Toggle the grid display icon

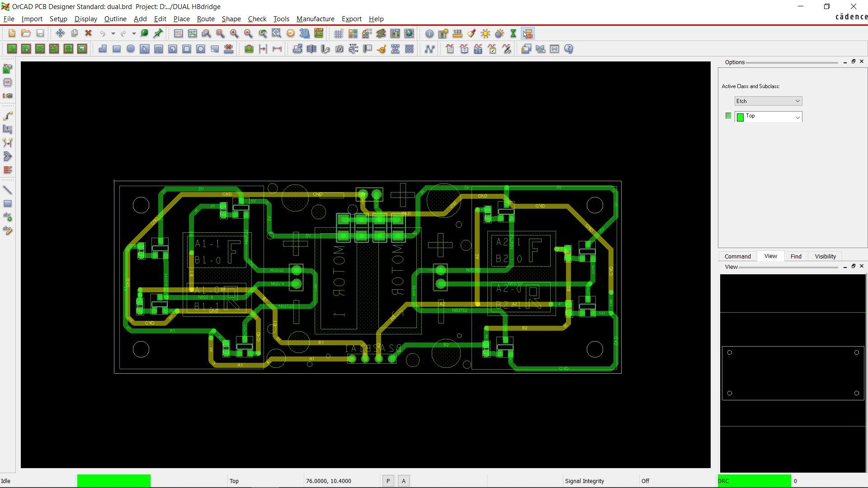338,33
